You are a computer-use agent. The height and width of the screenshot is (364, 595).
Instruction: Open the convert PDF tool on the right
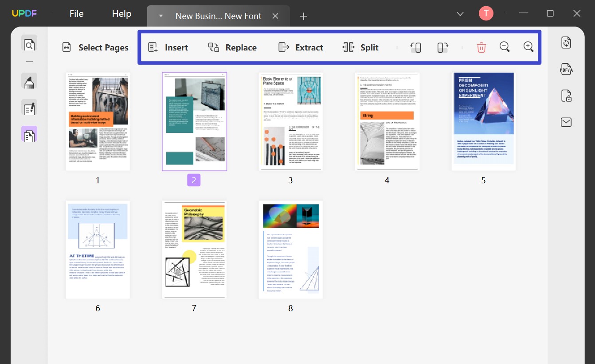566,43
